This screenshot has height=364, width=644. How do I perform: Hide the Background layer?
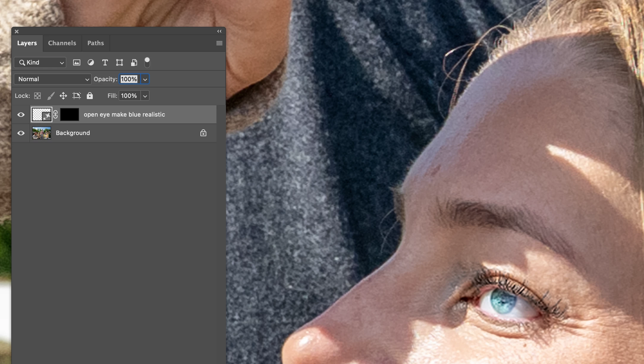tap(21, 133)
